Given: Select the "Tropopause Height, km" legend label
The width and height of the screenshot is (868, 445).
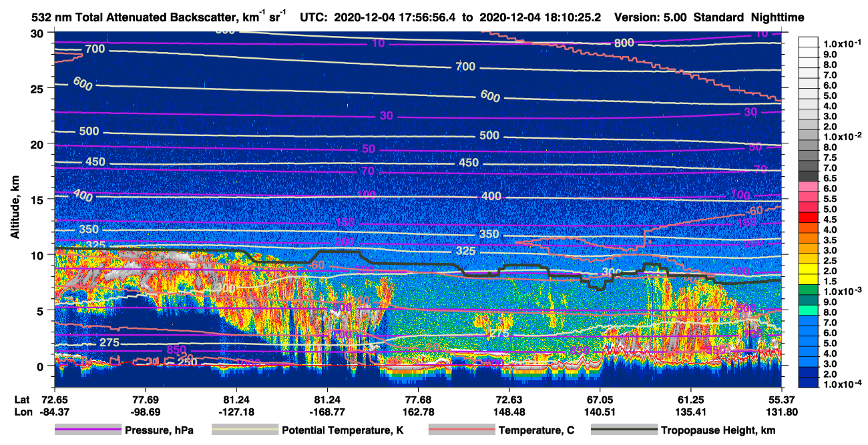Looking at the screenshot, I should pos(718,430).
